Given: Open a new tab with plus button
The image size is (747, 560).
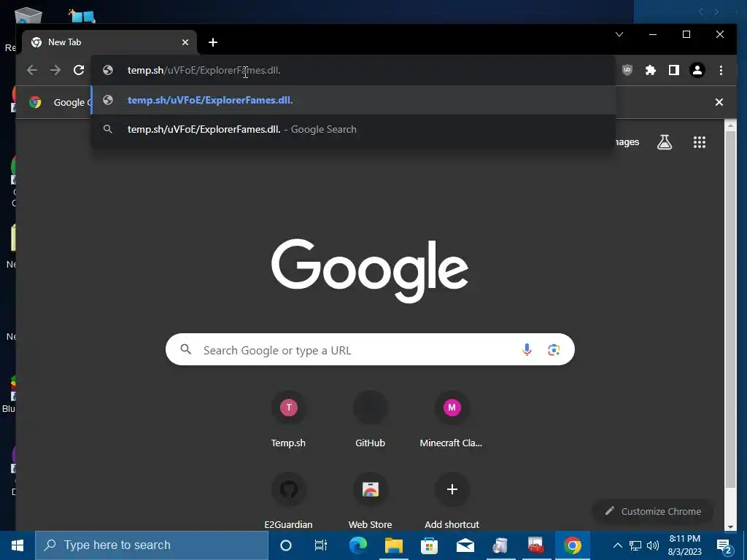Looking at the screenshot, I should pos(213,42).
